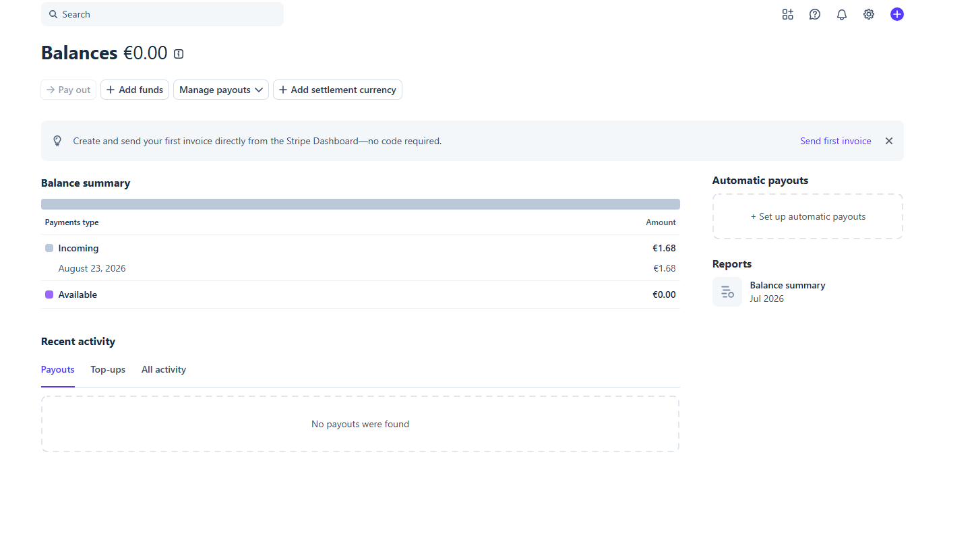
Task: Click the No payouts were found message
Action: 360,424
